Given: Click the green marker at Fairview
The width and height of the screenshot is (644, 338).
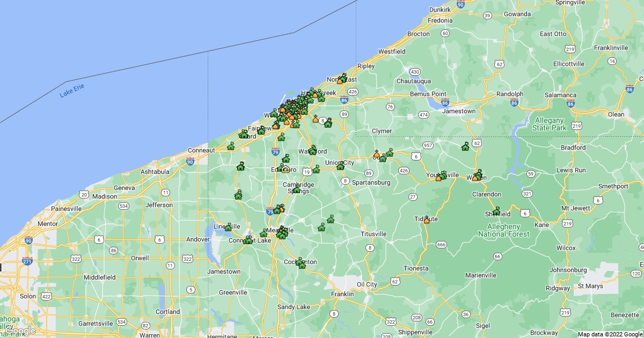Looking at the screenshot, I should (261, 130).
